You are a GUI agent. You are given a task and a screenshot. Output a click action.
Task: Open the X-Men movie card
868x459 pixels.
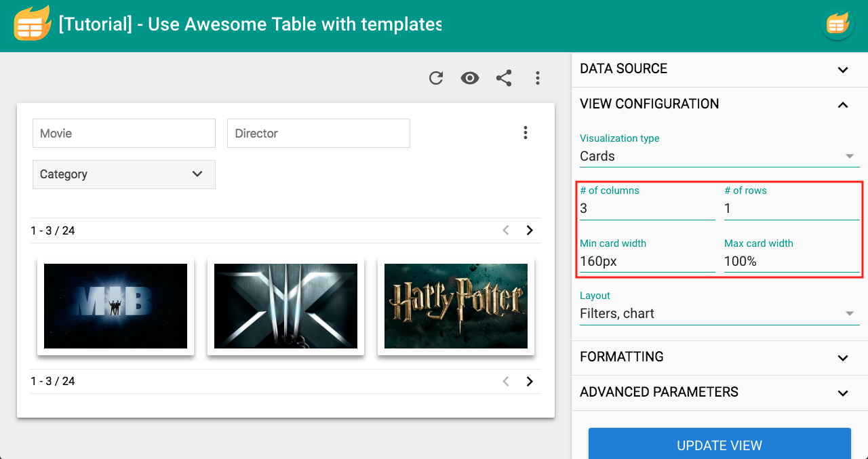click(x=285, y=306)
